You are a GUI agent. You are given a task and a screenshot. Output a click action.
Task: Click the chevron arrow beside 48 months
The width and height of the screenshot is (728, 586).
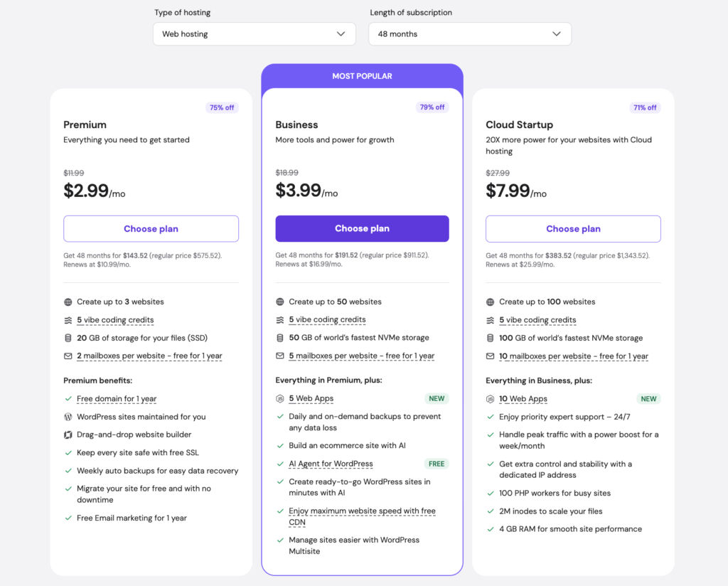[557, 34]
